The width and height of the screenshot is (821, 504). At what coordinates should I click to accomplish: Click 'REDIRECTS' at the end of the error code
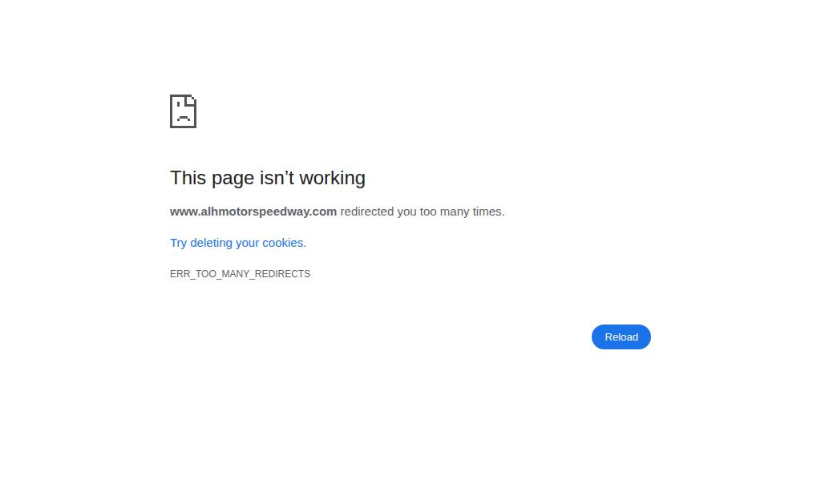pyautogui.click(x=282, y=274)
